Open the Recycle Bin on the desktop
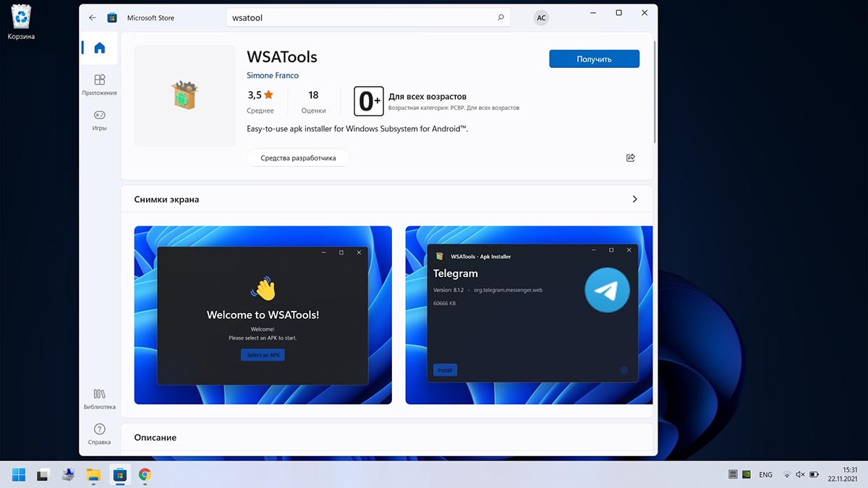Screen dimensions: 868x488 [21, 22]
